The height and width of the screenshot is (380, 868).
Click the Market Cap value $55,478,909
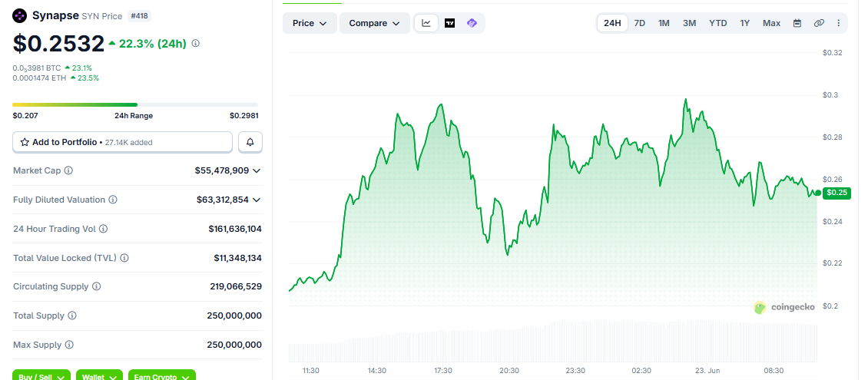222,171
